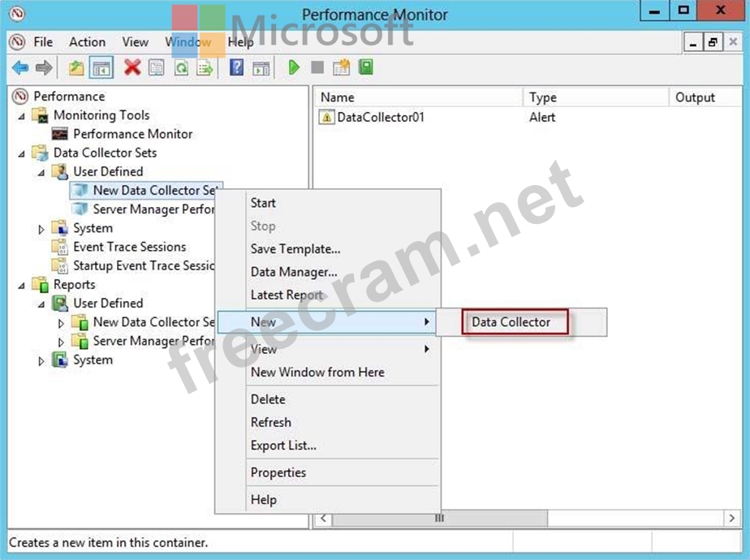Select the Performance root node
This screenshot has height=560, width=750.
point(69,97)
